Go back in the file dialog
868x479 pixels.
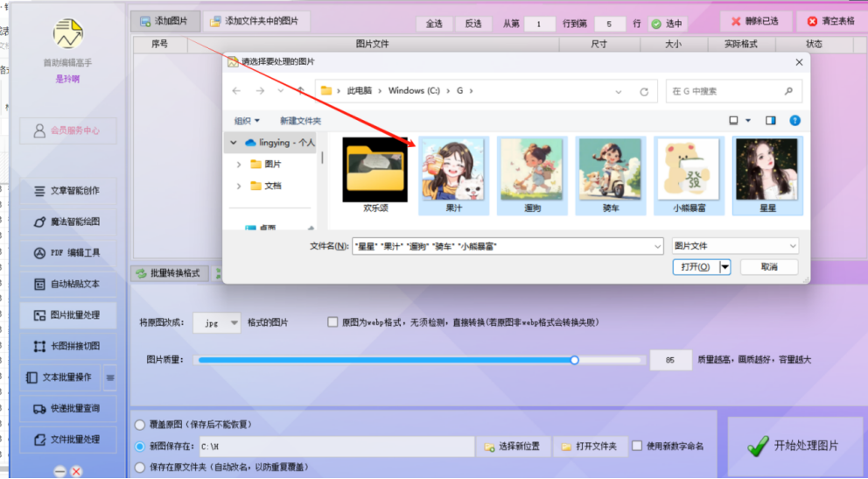(x=237, y=91)
